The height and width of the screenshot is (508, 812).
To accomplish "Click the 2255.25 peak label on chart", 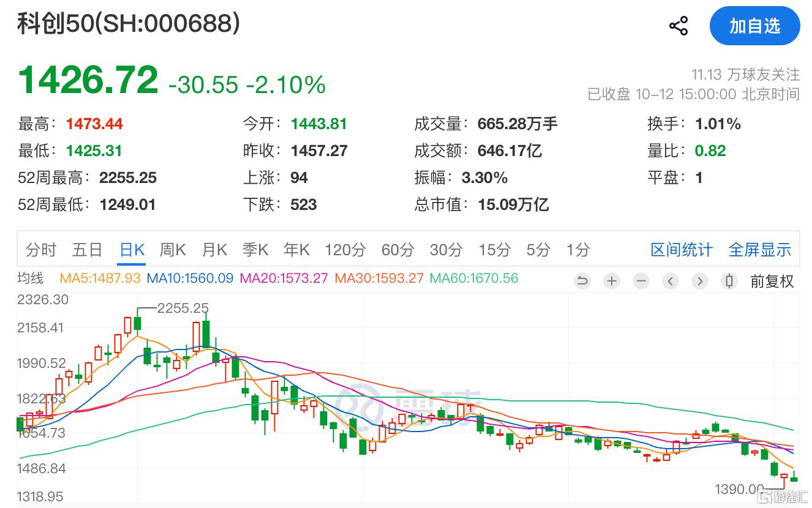I will [183, 308].
